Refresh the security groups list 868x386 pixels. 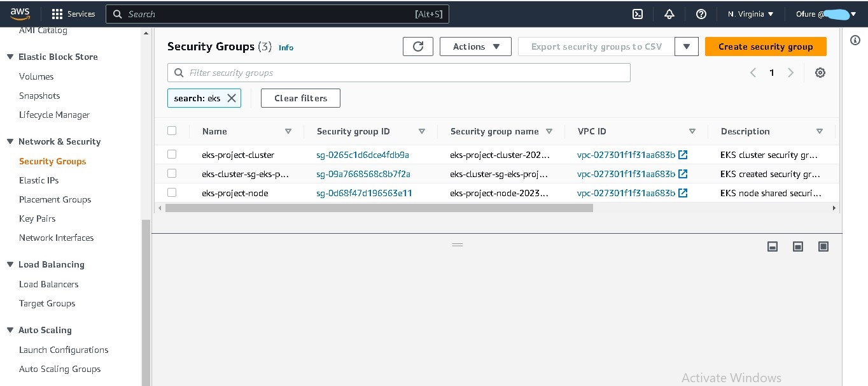(418, 46)
